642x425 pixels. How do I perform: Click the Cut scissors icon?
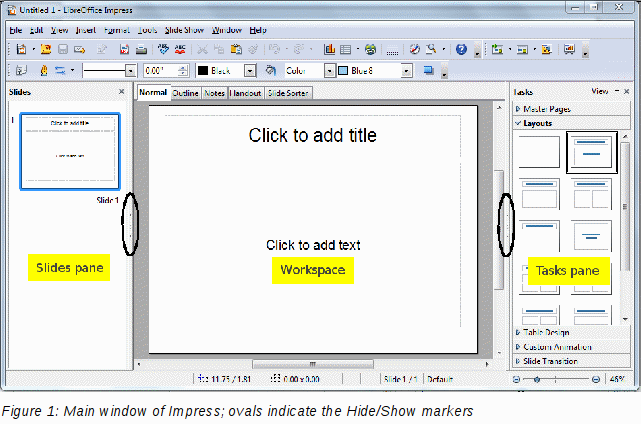202,50
